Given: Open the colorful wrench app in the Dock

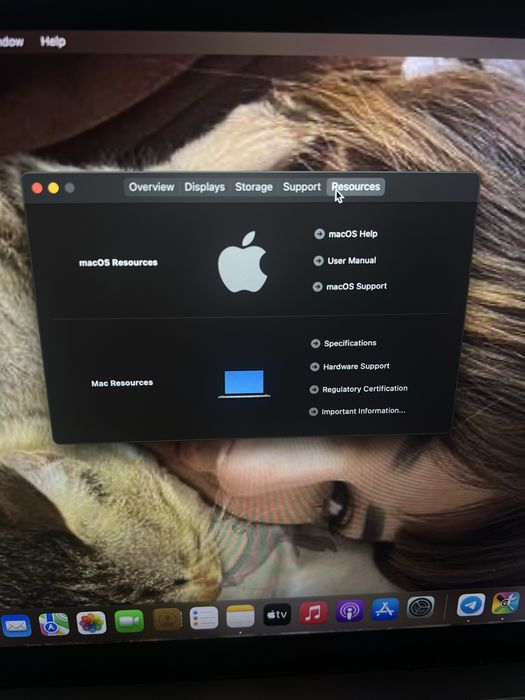Looking at the screenshot, I should point(505,603).
